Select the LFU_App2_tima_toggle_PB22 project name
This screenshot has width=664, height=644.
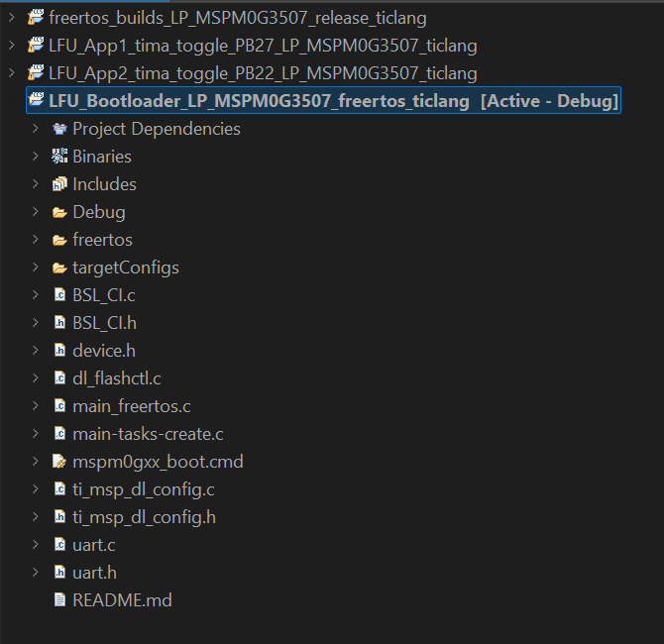point(263,73)
